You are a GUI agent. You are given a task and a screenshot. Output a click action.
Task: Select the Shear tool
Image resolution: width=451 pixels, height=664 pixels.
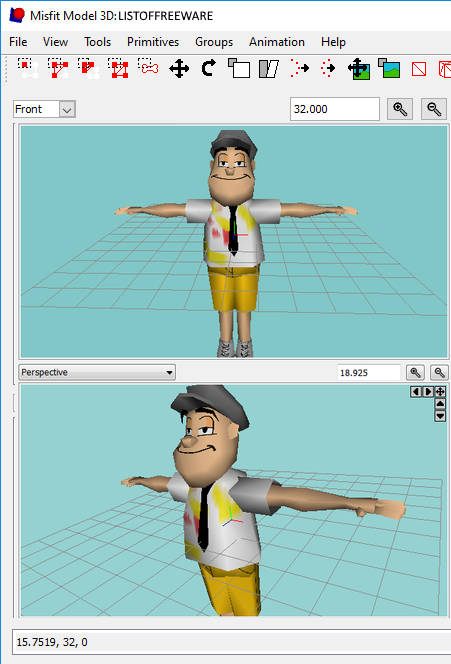point(268,69)
